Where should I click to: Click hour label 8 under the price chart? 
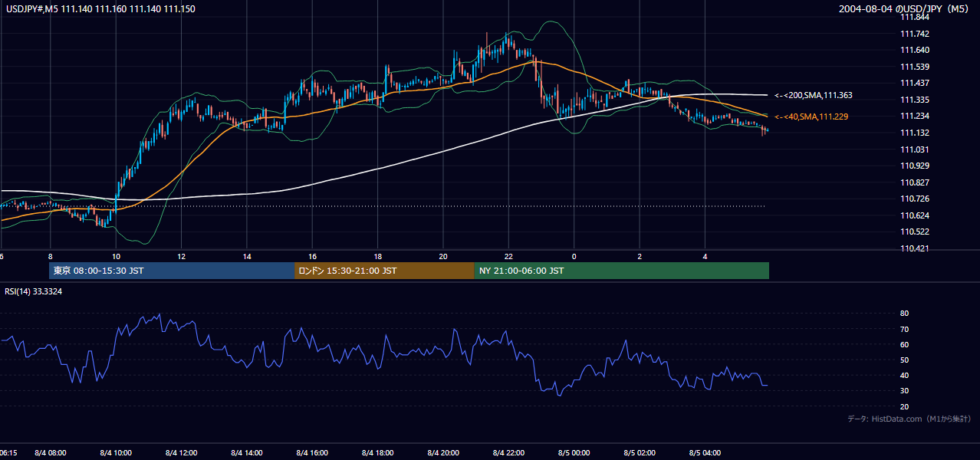50,256
